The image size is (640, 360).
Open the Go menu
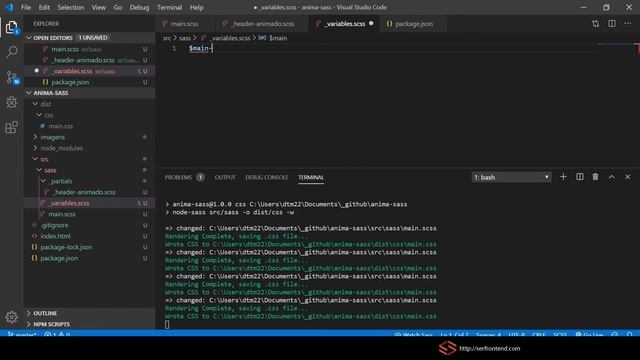pyautogui.click(x=118, y=7)
